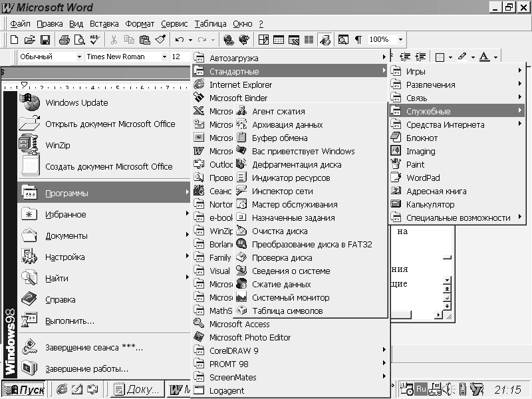Click the volume speaker tray icon
This screenshot has width=532, height=399.
click(448, 389)
